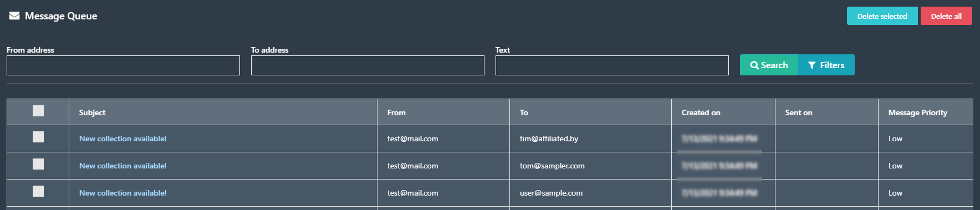Click the funnel icon on Filters button
The height and width of the screenshot is (210, 980).
(812, 65)
